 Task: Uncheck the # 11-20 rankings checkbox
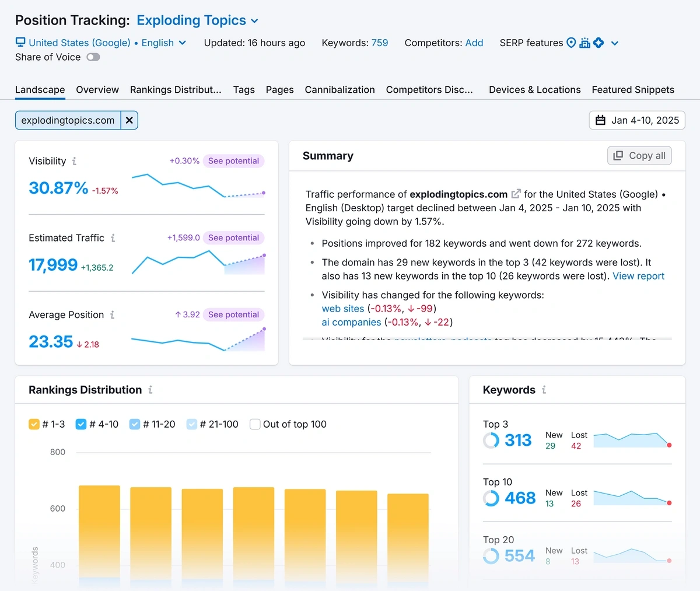134,424
